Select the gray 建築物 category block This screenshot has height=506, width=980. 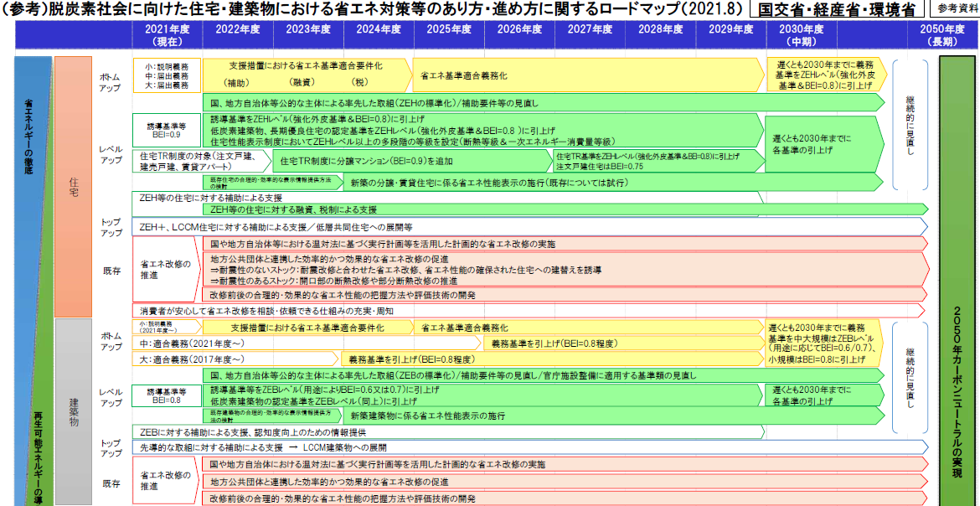click(x=73, y=410)
